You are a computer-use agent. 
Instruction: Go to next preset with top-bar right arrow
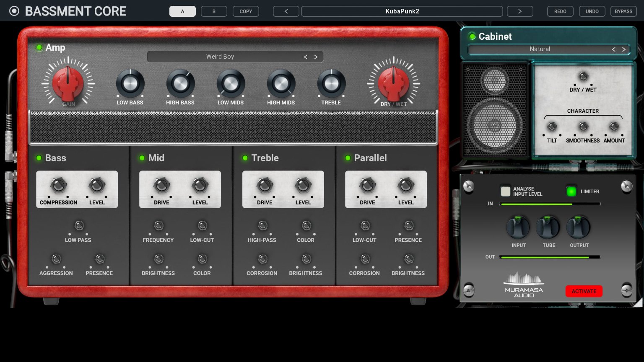tap(520, 11)
